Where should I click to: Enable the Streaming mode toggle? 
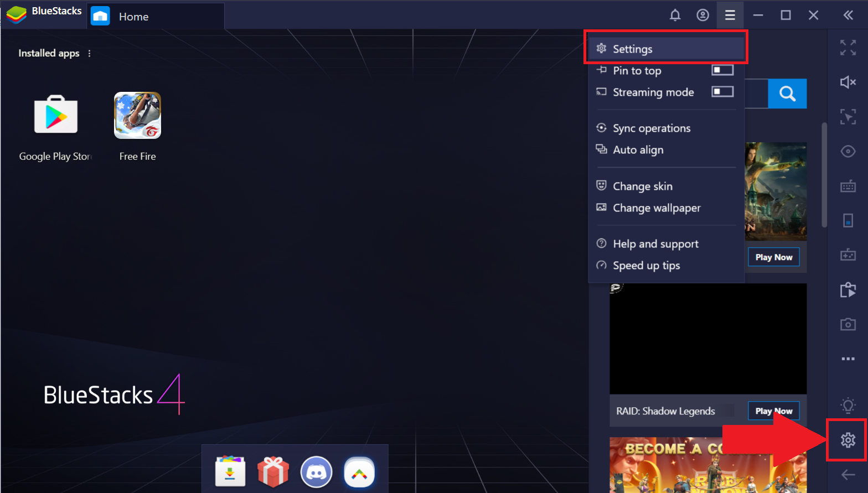coord(722,92)
